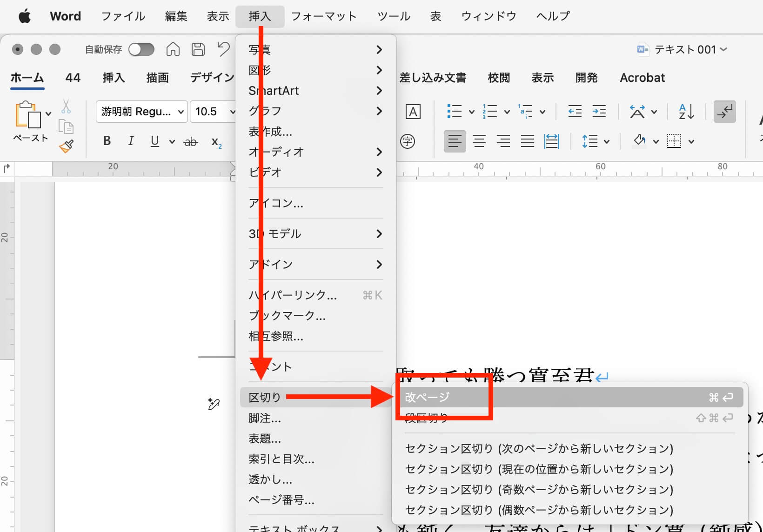Switch to the Acrobat ribbon tab
The height and width of the screenshot is (532, 763).
pyautogui.click(x=643, y=78)
